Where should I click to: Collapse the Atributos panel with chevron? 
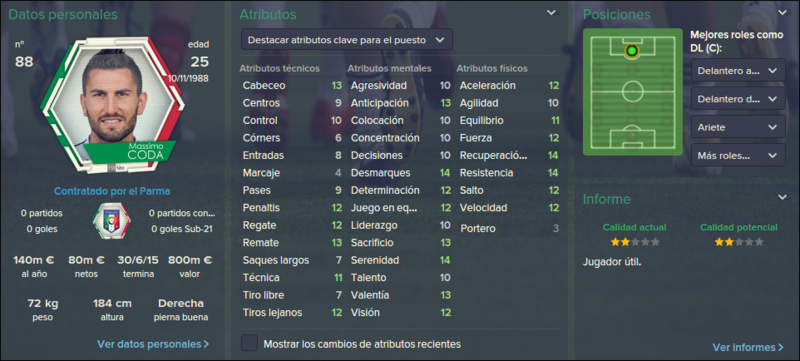tap(552, 13)
